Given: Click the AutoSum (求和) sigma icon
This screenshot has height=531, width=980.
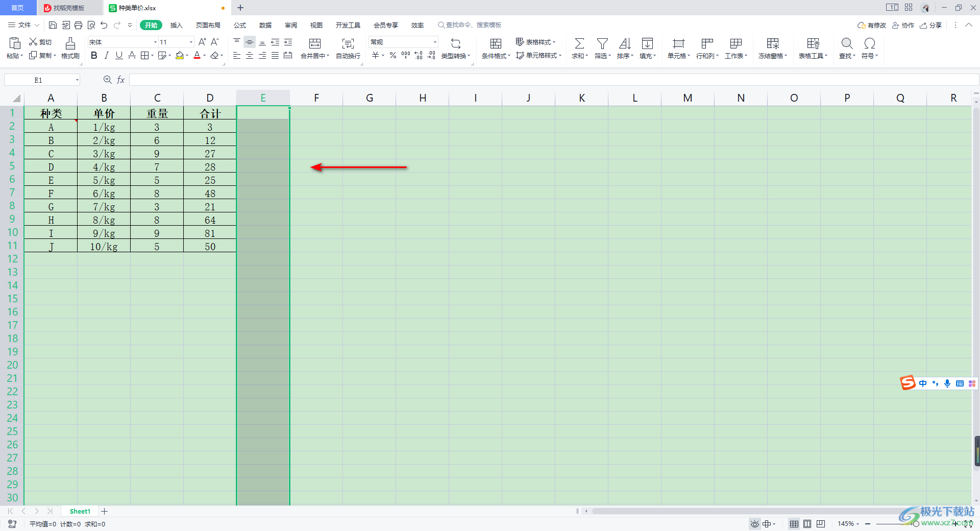Looking at the screenshot, I should tap(579, 43).
